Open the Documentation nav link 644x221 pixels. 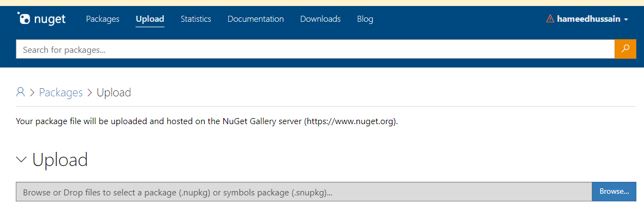[x=255, y=19]
